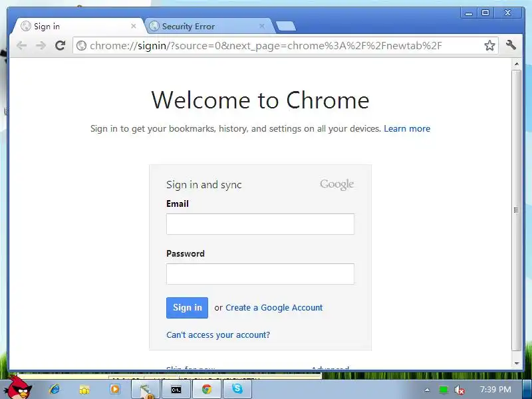Click the muted volume tray icon
532x399 pixels.
[x=459, y=390]
